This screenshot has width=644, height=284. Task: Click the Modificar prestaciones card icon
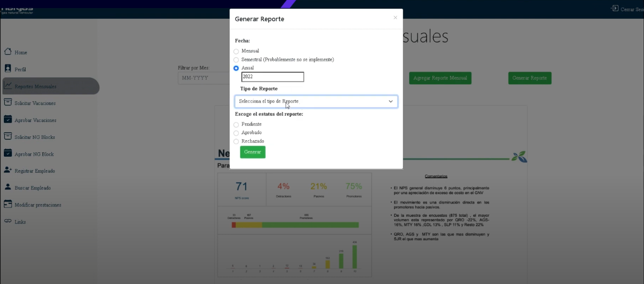(x=8, y=204)
